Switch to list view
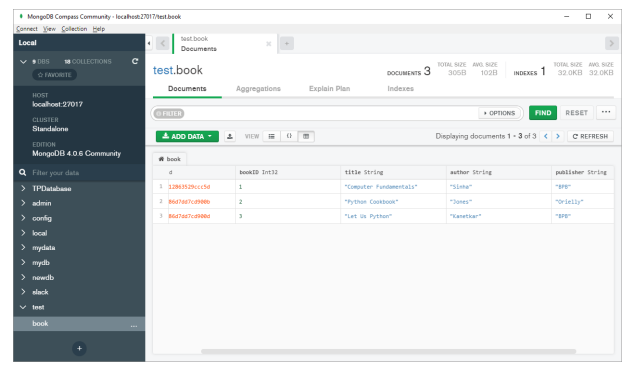631x375 pixels. [x=272, y=136]
